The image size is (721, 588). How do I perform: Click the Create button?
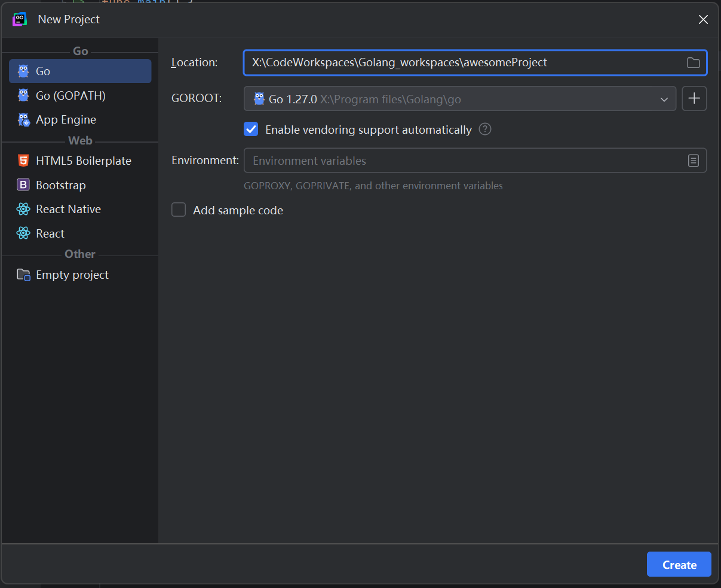click(x=679, y=565)
